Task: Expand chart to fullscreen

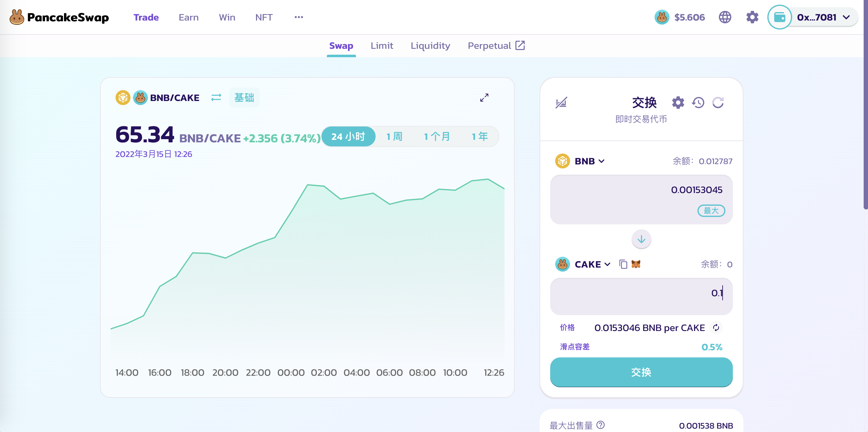Action: [x=484, y=98]
